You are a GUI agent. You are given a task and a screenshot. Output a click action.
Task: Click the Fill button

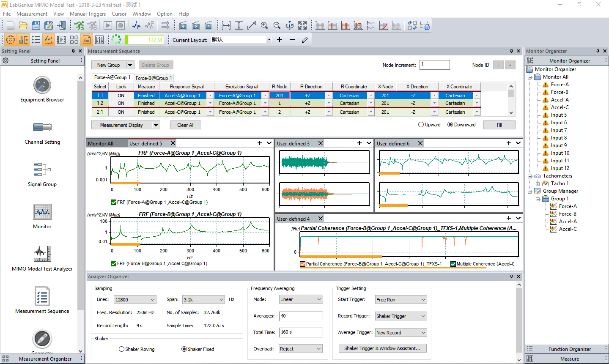499,125
